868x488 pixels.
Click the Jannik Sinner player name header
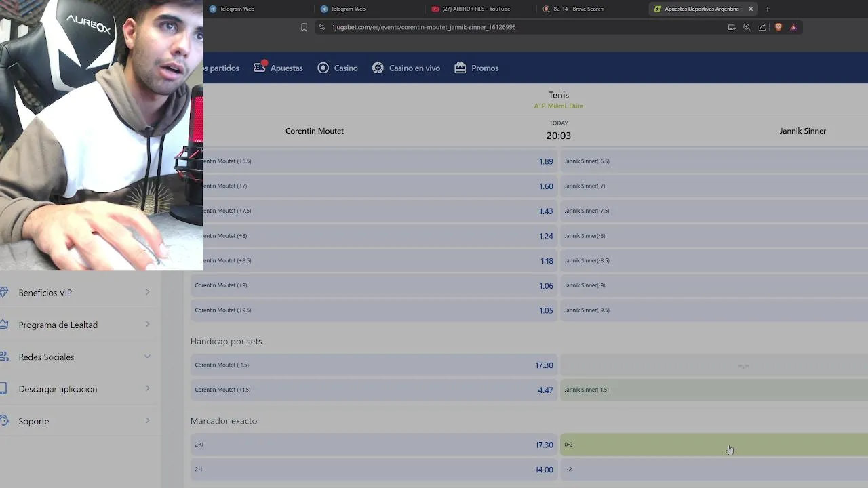click(802, 131)
